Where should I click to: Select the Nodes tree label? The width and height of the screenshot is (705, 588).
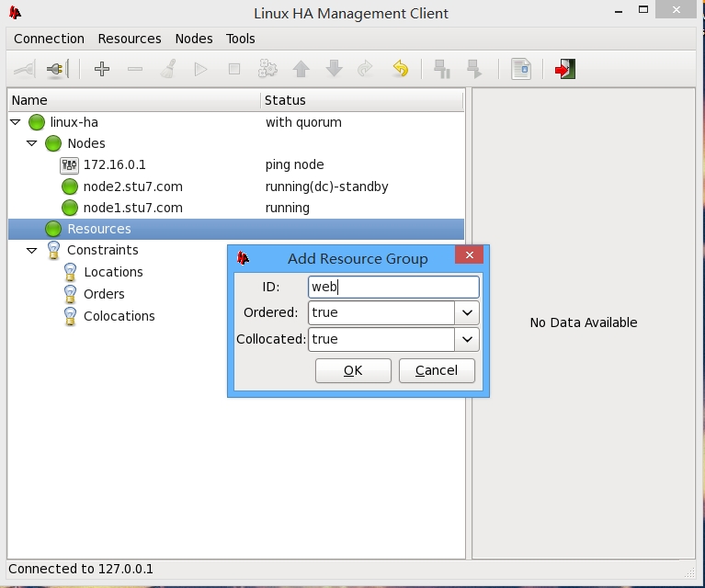pyautogui.click(x=86, y=143)
